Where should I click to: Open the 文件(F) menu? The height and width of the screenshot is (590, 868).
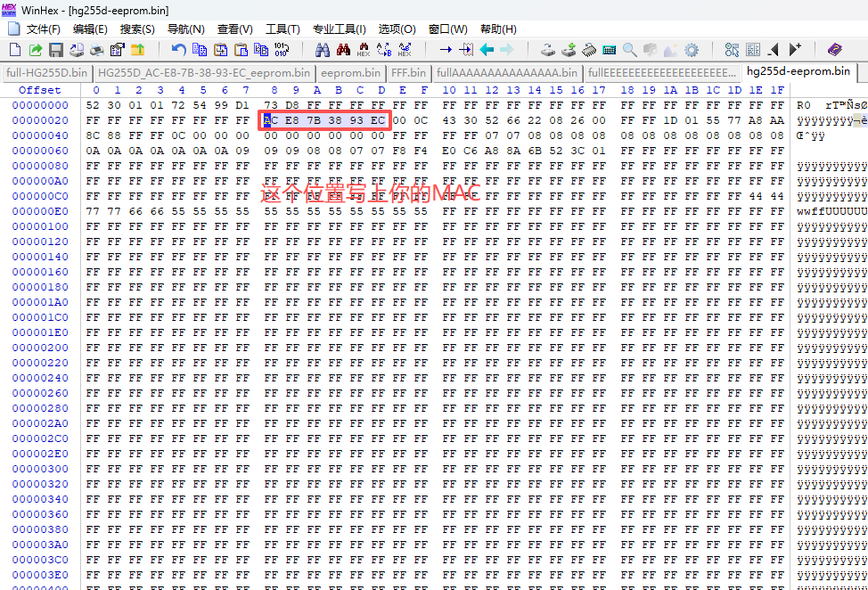43,29
